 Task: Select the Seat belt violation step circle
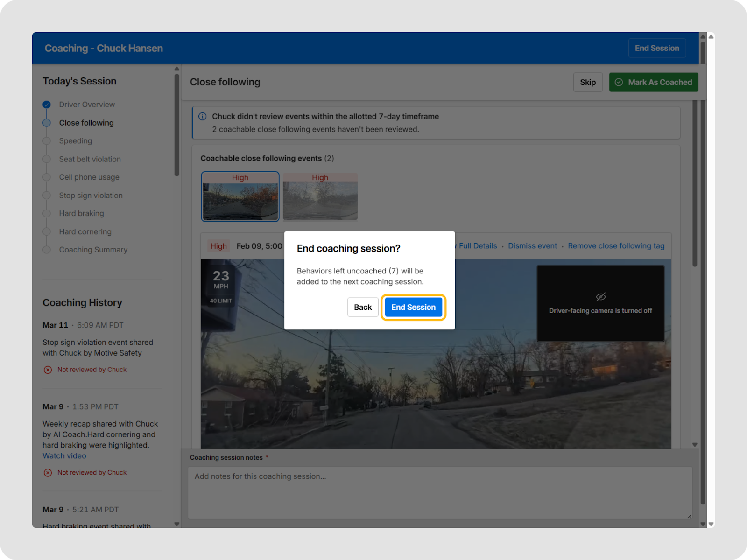coord(47,159)
